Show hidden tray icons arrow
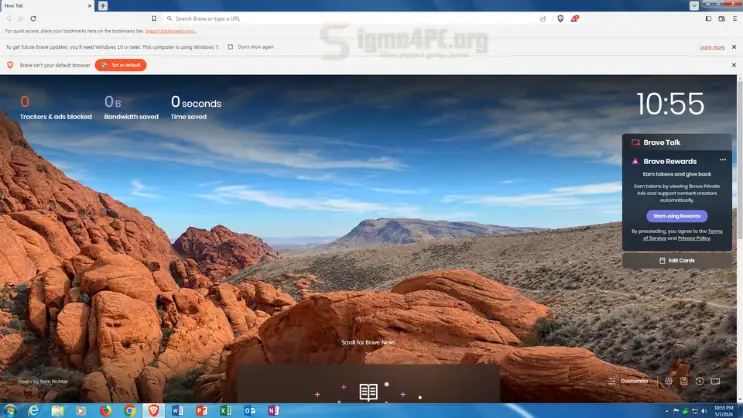743x418 pixels. tap(667, 411)
